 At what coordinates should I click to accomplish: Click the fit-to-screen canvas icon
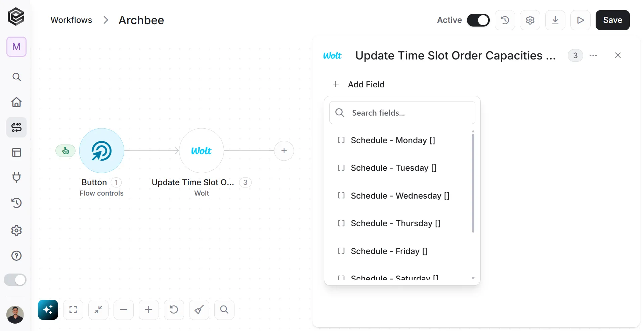tap(73, 309)
